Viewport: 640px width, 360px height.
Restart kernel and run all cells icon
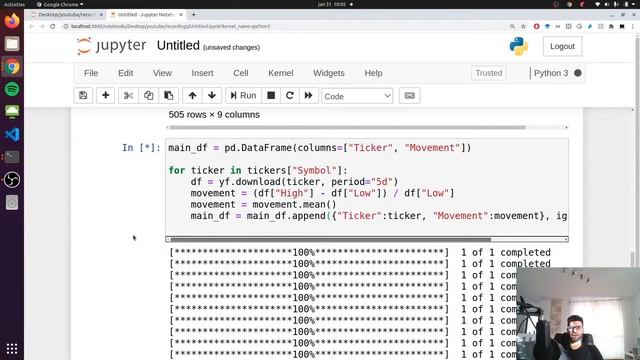(x=309, y=96)
